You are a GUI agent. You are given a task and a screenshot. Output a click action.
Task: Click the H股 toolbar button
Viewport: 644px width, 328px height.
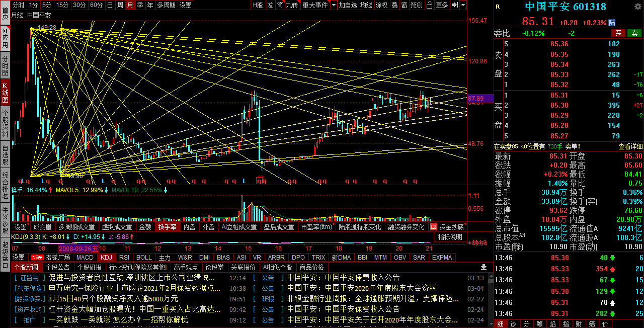pos(258,5)
